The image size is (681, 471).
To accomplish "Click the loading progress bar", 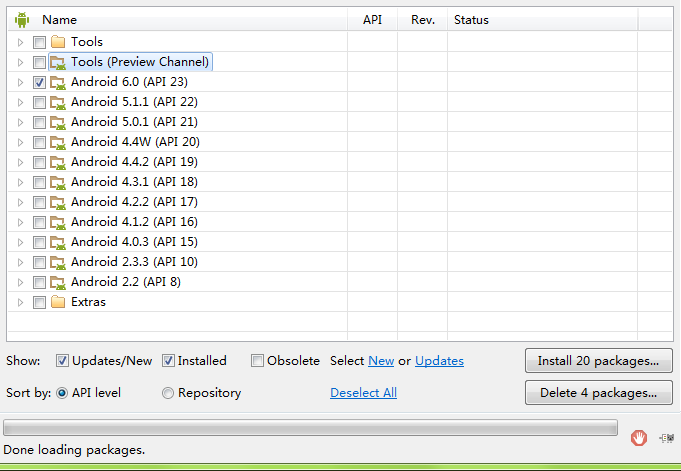I will (310, 428).
